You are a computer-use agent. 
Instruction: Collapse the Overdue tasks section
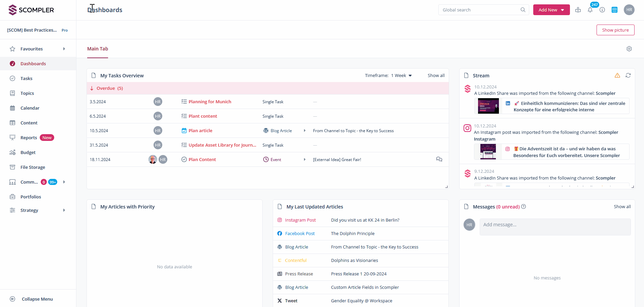[92, 88]
